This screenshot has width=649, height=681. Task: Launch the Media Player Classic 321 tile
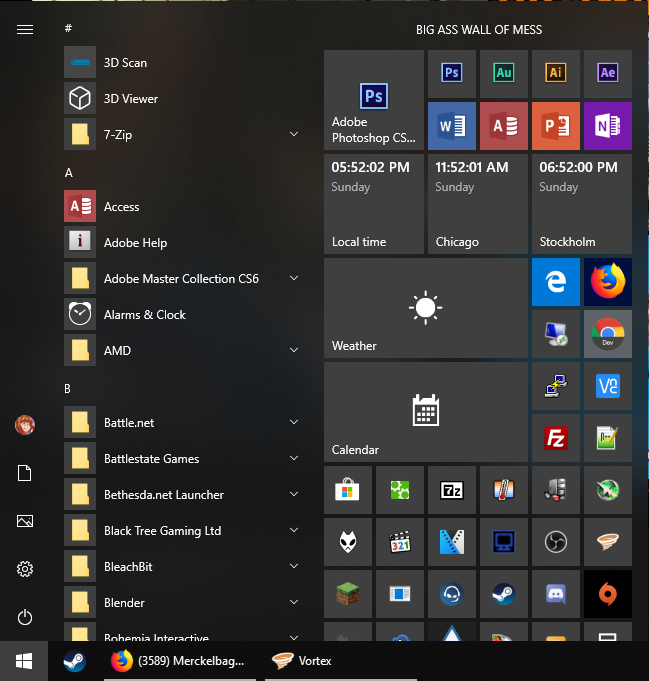coord(400,542)
